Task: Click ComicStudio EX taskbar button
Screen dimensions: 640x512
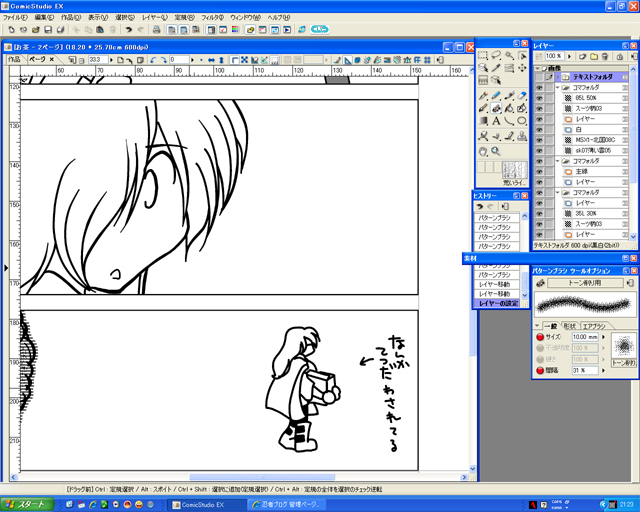Action: coord(207,505)
